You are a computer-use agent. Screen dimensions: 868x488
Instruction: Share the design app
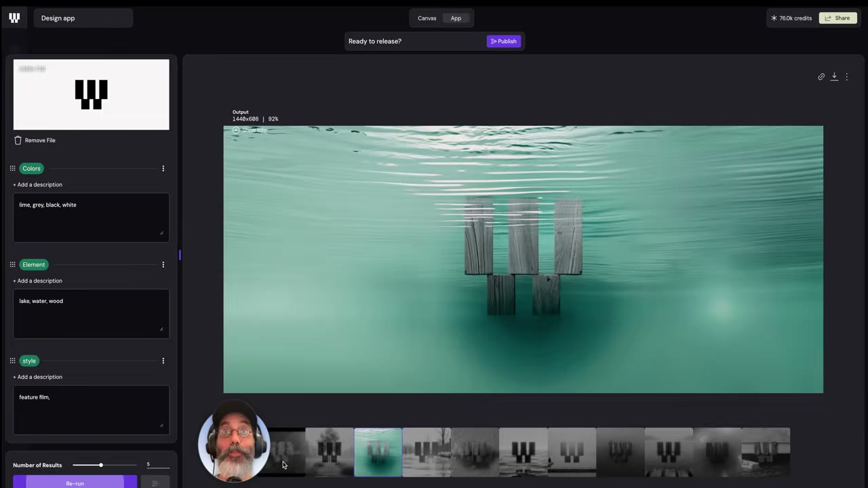click(837, 18)
